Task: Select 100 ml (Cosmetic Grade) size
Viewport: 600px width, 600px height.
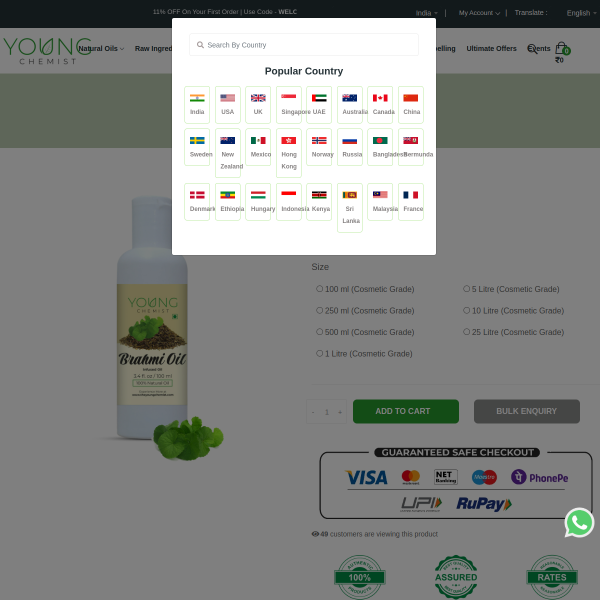Action: [320, 289]
